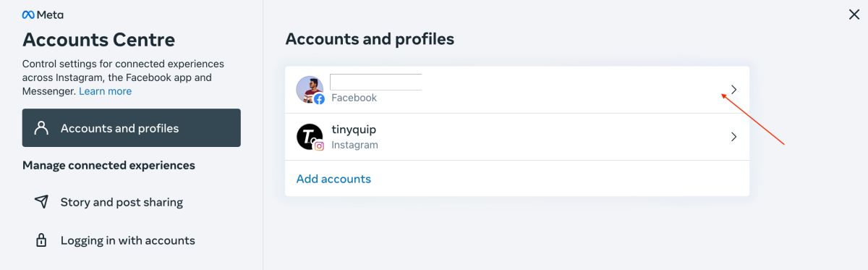868x270 pixels.
Task: Select the tinyquip account name
Action: pyautogui.click(x=354, y=130)
